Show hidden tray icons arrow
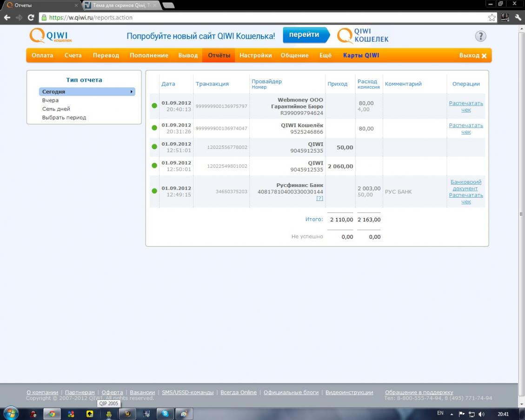This screenshot has height=420, width=525. 452,413
